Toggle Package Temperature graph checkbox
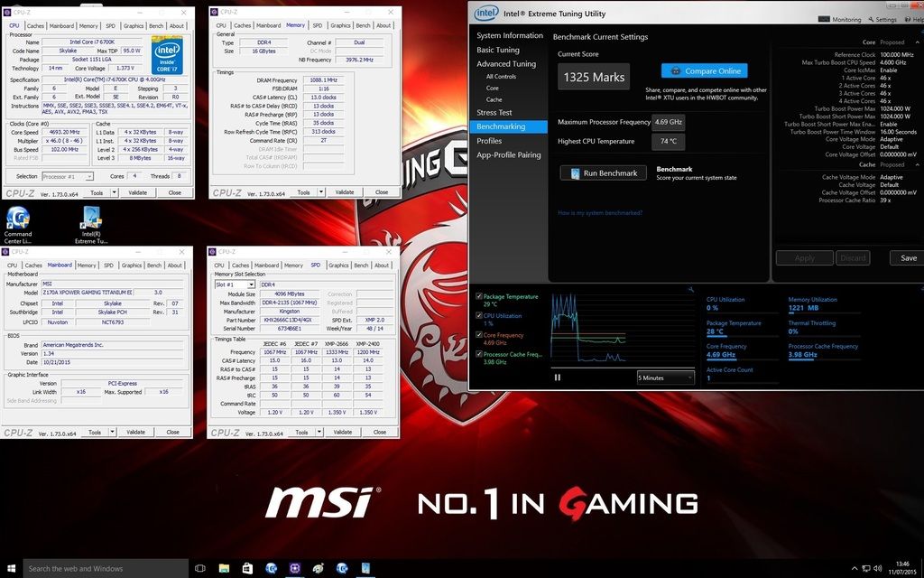924x578 pixels. (479, 296)
